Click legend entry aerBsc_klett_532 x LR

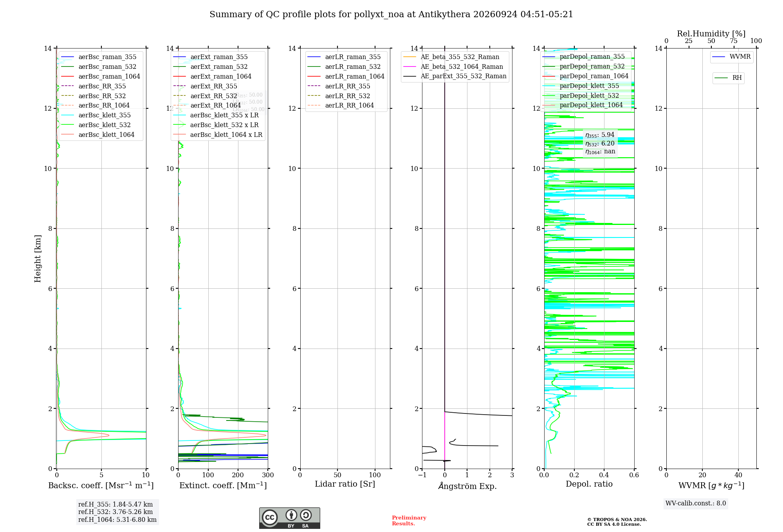(x=216, y=125)
